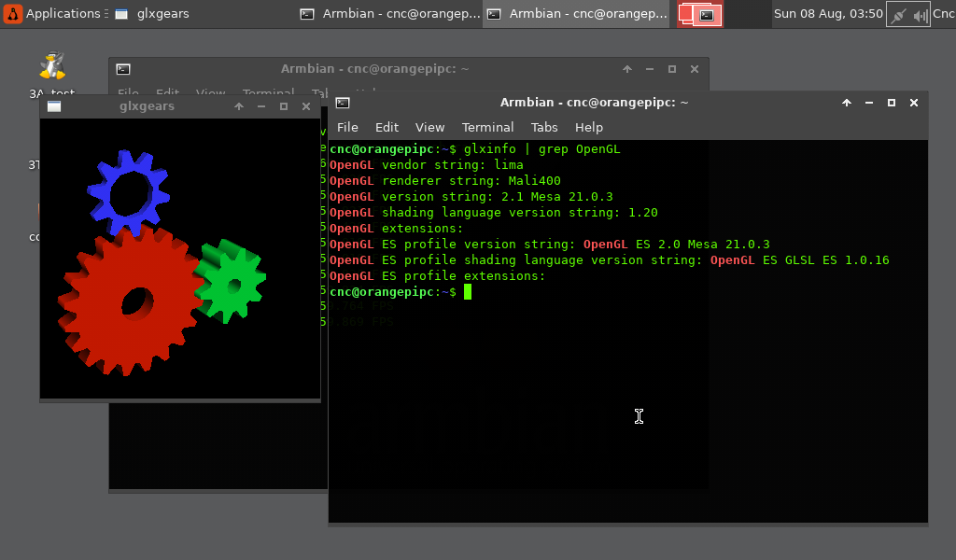Click the glxgears window menu icon
Image resolution: width=956 pixels, height=560 pixels.
click(x=54, y=106)
